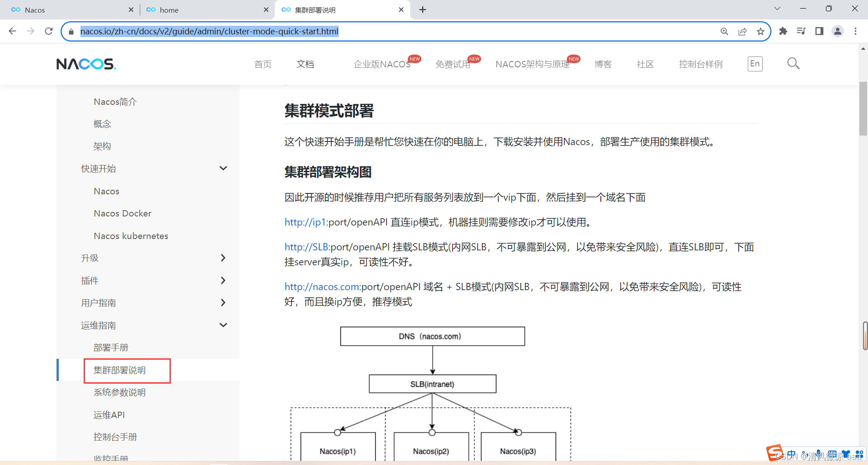Click the SLB(intranet) diagram box
Viewport: 868px width, 465px height.
[433, 384]
